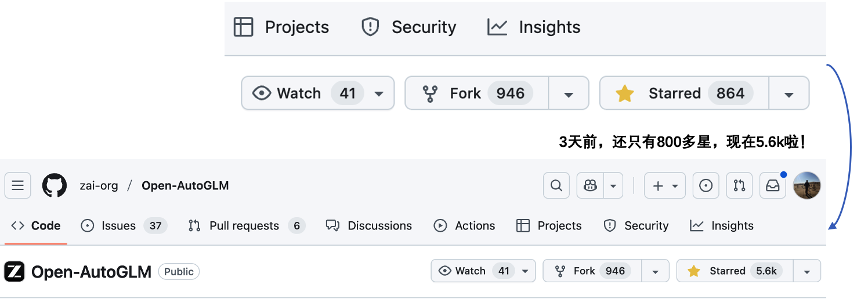Click the header pull requests icon beside the inbox
The width and height of the screenshot is (868, 302).
pyautogui.click(x=739, y=186)
